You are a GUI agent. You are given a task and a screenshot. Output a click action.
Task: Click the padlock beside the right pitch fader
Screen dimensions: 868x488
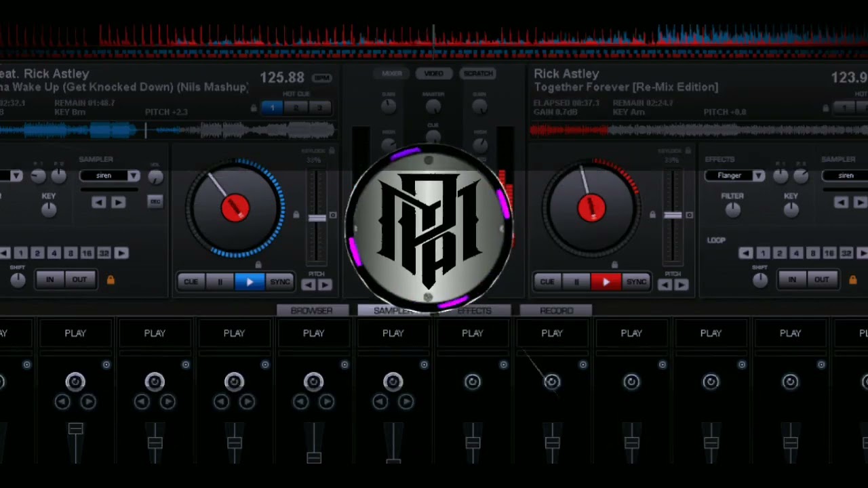pyautogui.click(x=652, y=216)
